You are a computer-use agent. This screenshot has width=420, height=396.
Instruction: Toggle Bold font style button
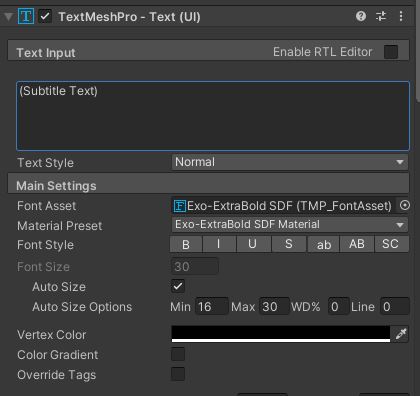(186, 244)
